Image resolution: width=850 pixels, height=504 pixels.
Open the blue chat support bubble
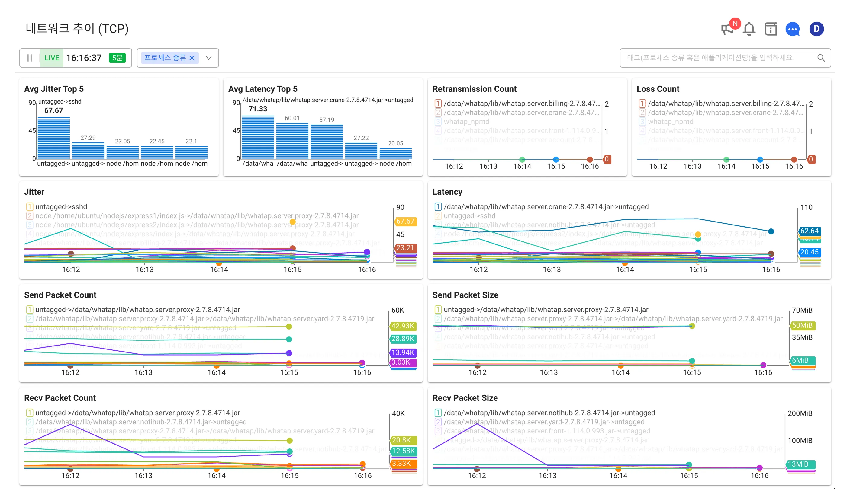[x=792, y=29]
